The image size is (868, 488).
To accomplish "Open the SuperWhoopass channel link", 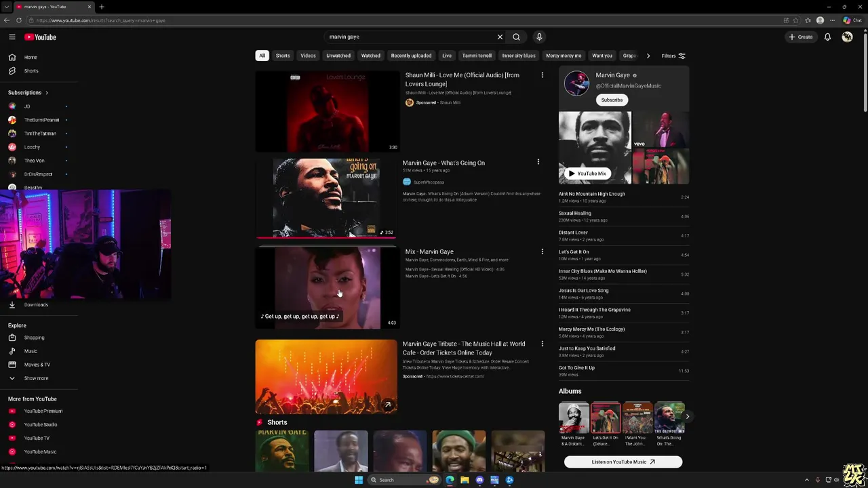I will (428, 182).
